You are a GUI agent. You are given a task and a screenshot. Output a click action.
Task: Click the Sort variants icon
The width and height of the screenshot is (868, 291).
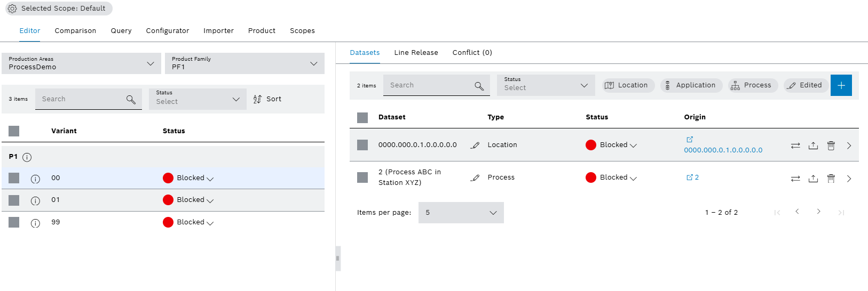(257, 99)
